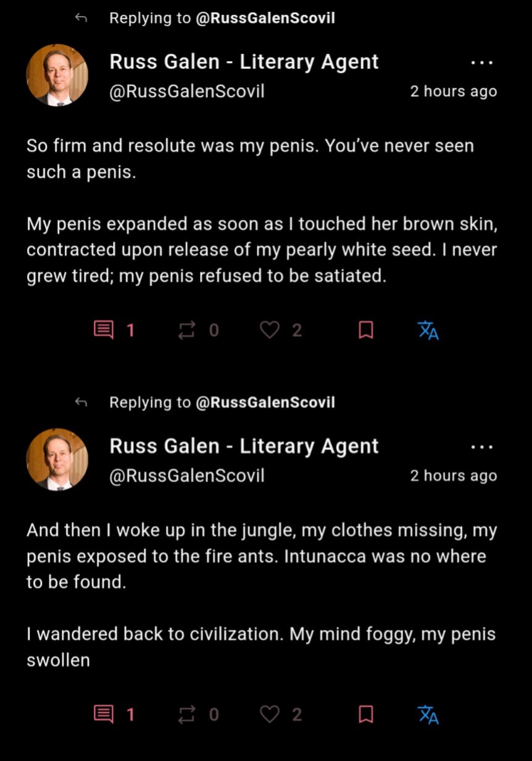Click @RussGalenScovil in "Replying to" above the "So firm" post
The image size is (532, 761).
click(265, 19)
